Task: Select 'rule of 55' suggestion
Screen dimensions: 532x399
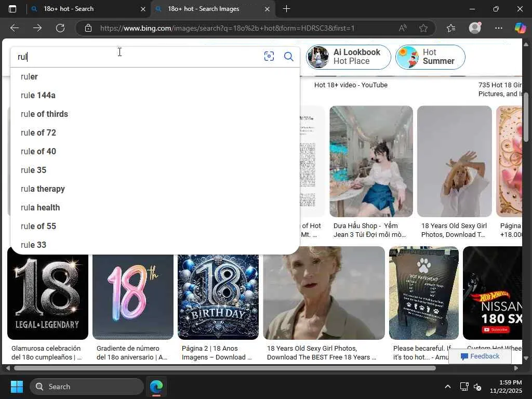Action: tap(155, 226)
